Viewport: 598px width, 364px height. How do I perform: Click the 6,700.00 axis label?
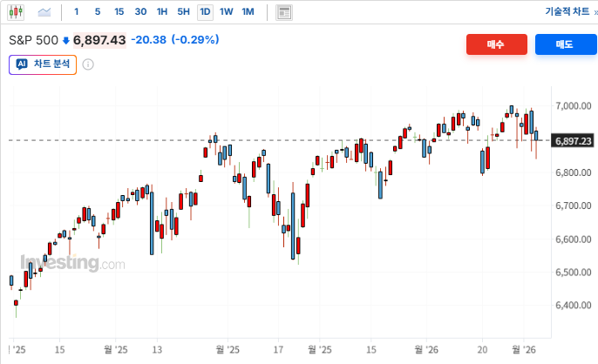[x=574, y=206]
